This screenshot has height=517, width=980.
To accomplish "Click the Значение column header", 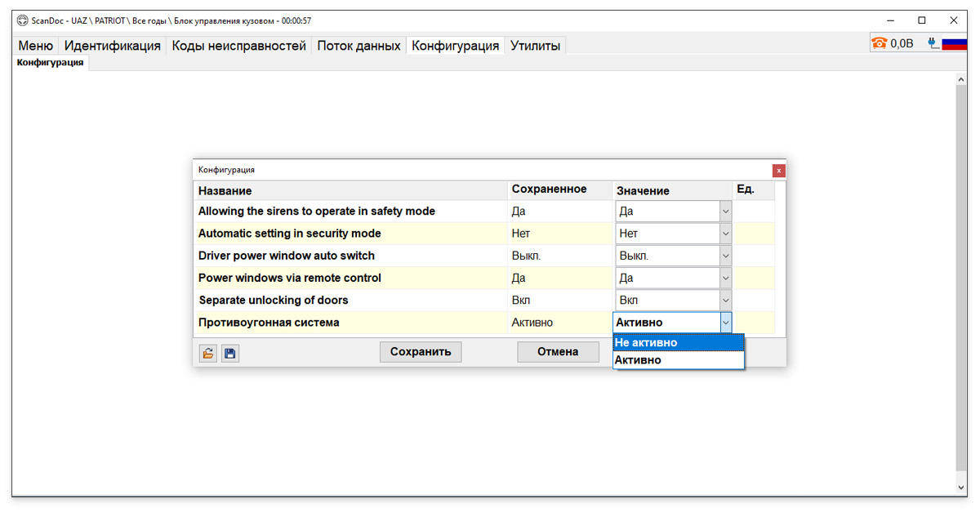I will click(x=673, y=190).
